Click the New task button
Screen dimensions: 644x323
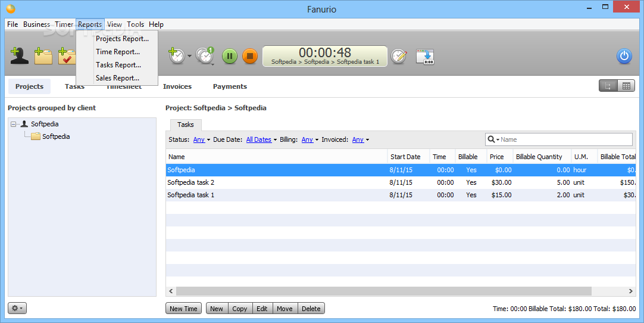[x=217, y=309]
